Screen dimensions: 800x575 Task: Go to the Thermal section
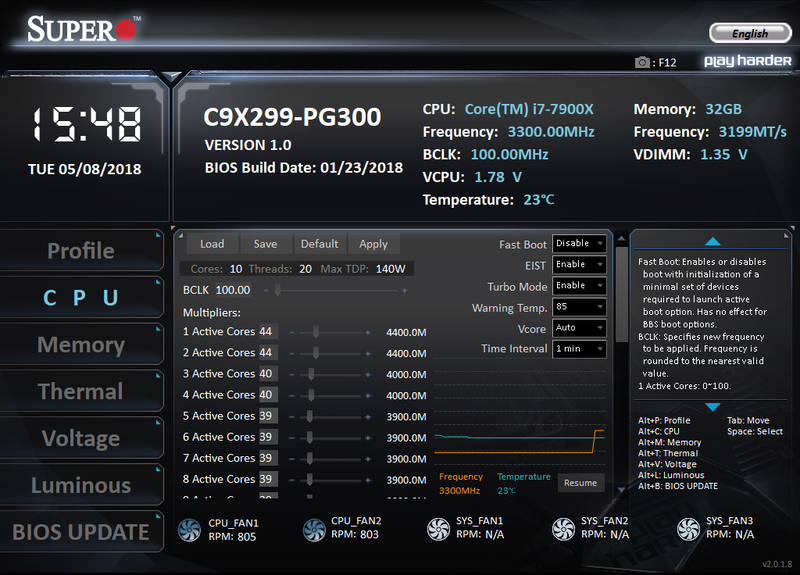81,391
